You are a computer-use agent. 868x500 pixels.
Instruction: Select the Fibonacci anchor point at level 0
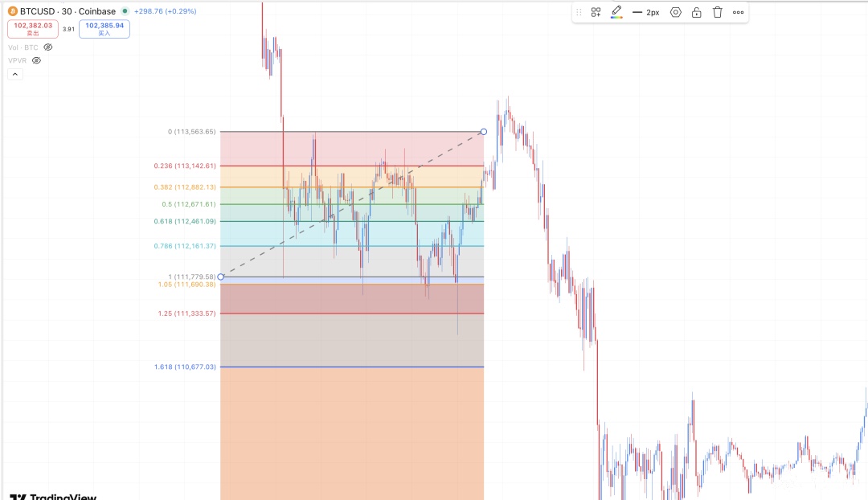[483, 132]
